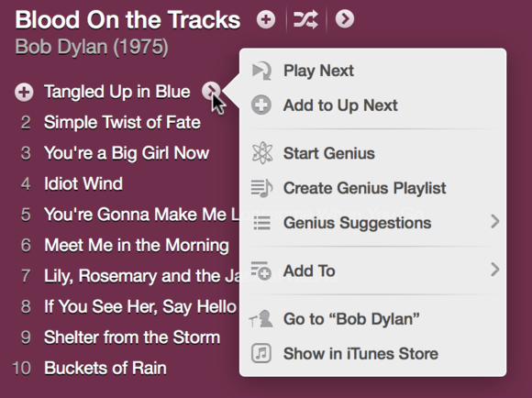Click the Start Genius atom icon
Image resolution: width=532 pixels, height=398 pixels.
click(x=262, y=153)
